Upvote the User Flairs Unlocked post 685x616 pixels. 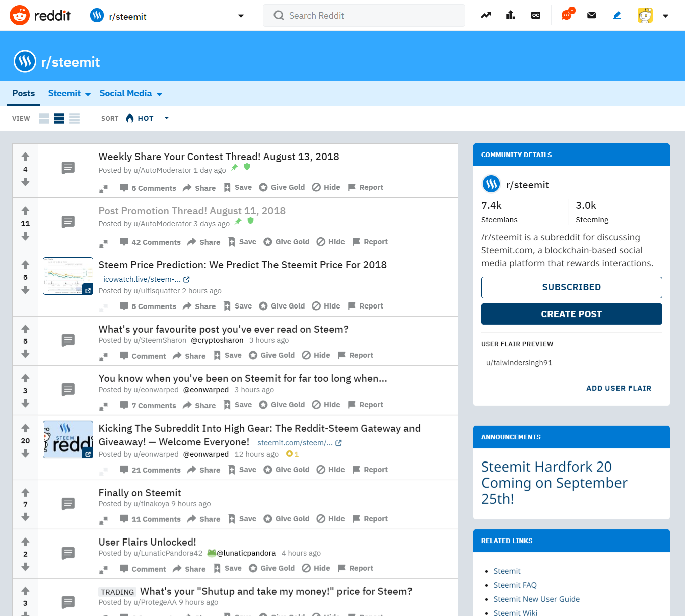coord(25,542)
